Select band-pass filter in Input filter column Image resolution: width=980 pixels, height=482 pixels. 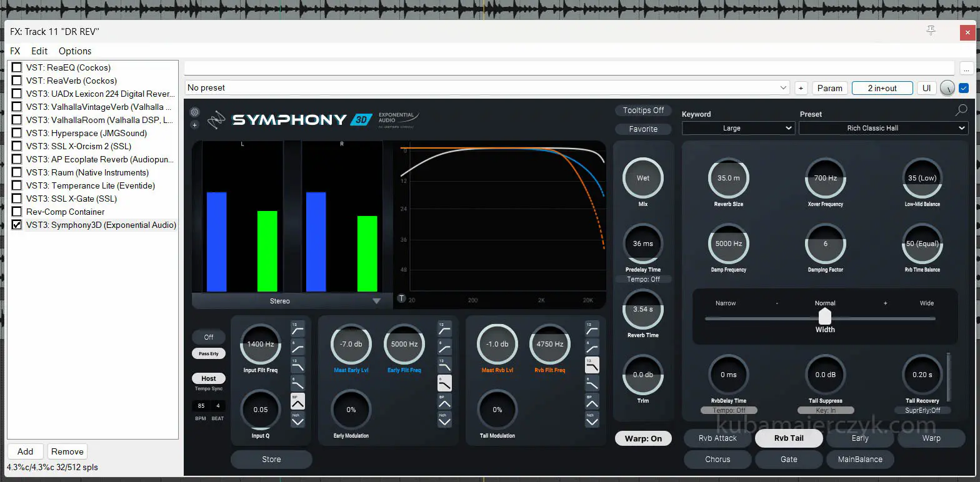(x=298, y=401)
